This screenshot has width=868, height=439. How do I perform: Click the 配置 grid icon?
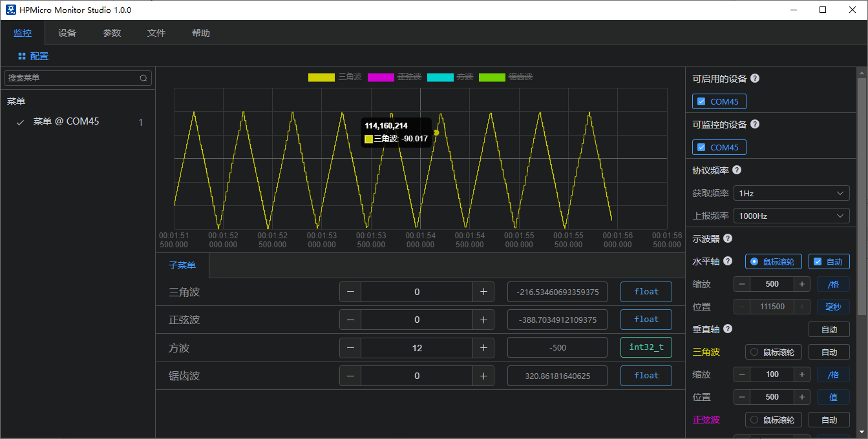tap(22, 56)
